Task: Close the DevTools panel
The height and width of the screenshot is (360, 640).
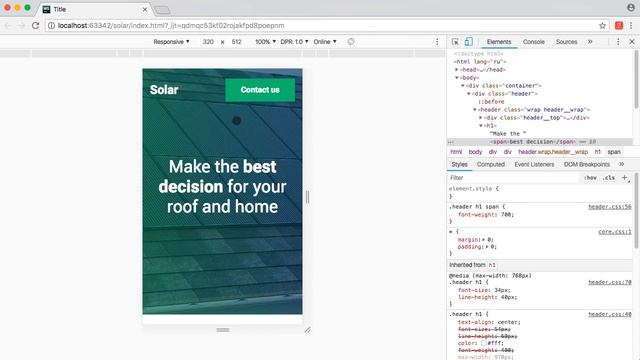Action: pyautogui.click(x=632, y=42)
